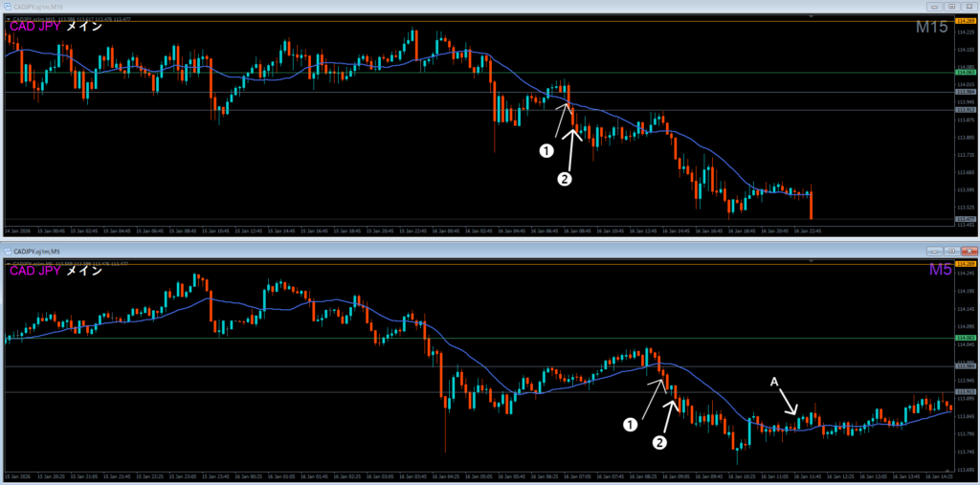Image resolution: width=980 pixels, height=485 pixels.
Task: Select the M15 window title CADJPY.oj1m,M15
Action: (37, 7)
